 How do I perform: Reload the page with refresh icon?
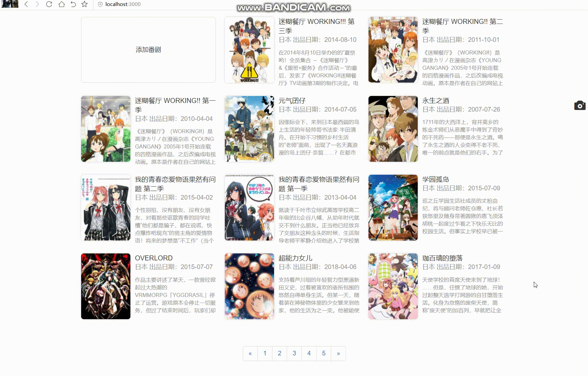tap(49, 4)
